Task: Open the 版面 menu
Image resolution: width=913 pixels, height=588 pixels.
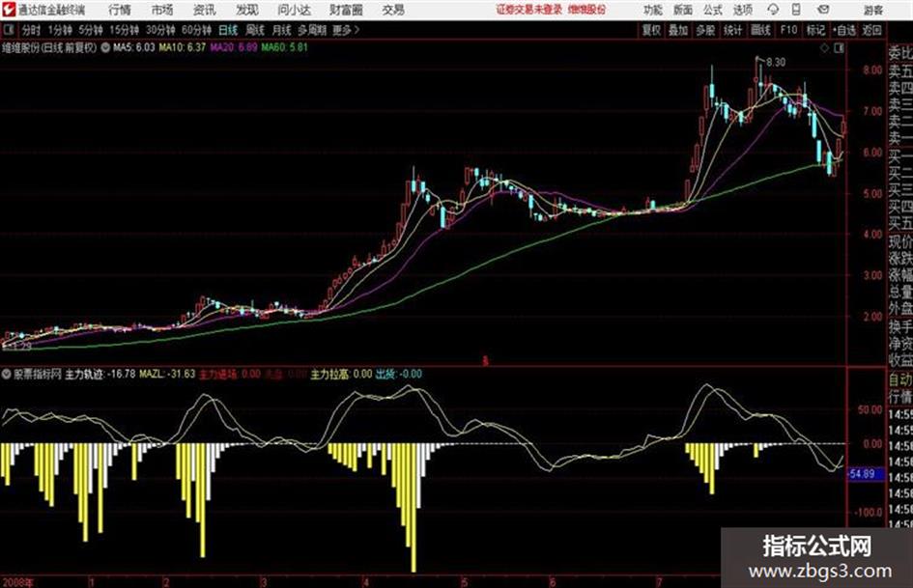Action: [x=683, y=10]
